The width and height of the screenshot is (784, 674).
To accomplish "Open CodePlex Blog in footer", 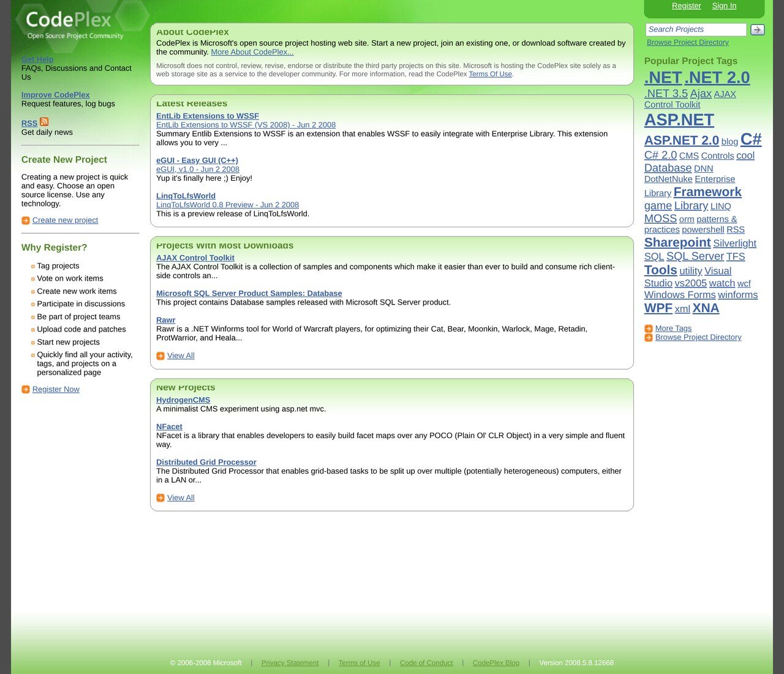I will tap(496, 663).
